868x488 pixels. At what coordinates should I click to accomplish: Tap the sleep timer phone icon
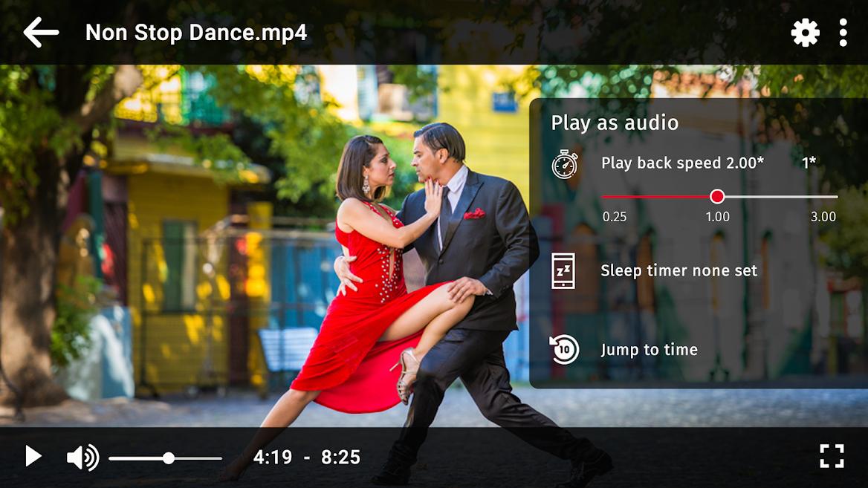tap(563, 271)
